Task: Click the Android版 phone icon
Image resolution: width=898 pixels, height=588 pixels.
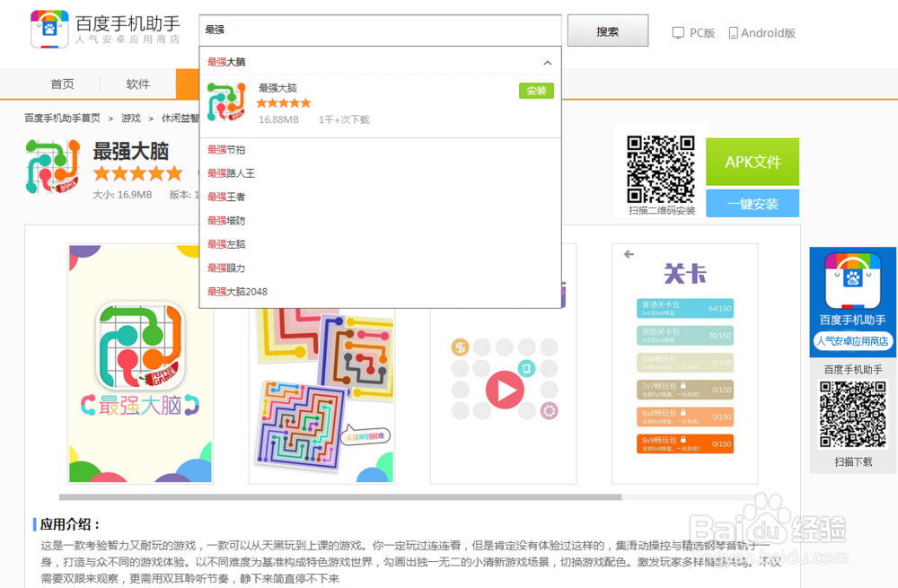Action: 733,33
